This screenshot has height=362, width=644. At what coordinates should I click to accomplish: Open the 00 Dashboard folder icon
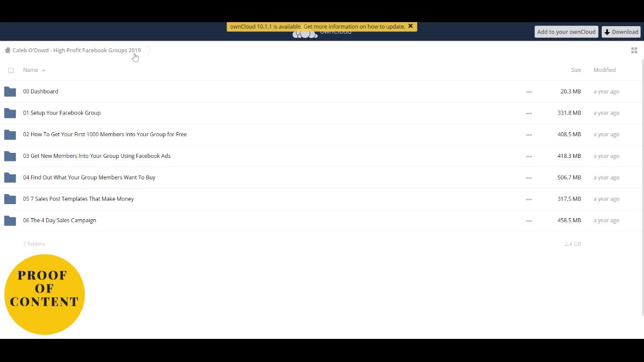click(x=10, y=92)
